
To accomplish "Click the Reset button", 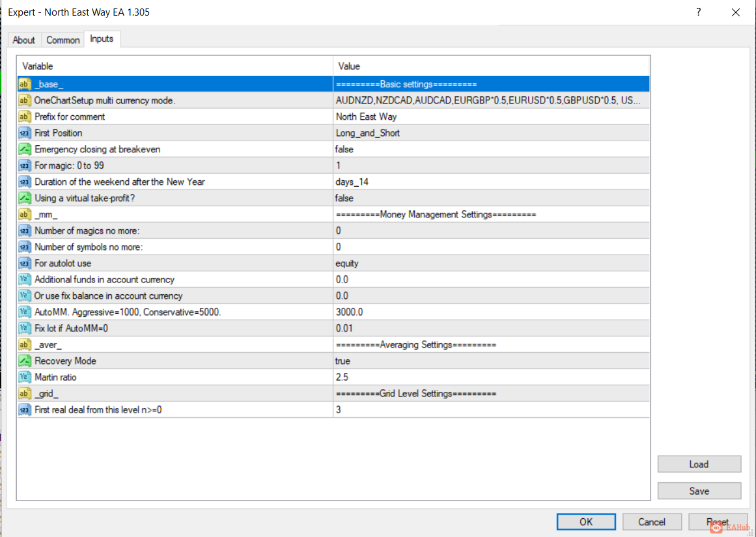I will tap(718, 521).
